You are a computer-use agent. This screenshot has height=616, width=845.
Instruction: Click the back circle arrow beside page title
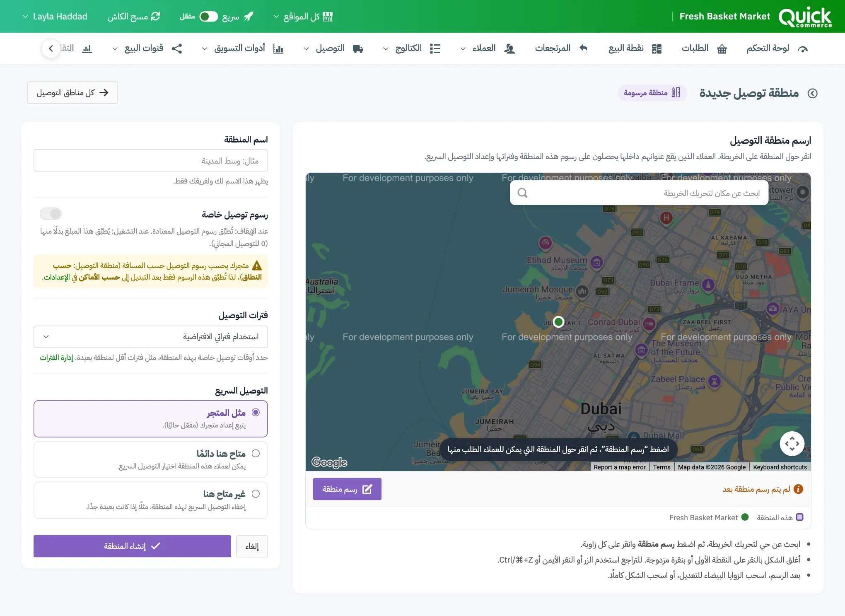[x=813, y=93]
